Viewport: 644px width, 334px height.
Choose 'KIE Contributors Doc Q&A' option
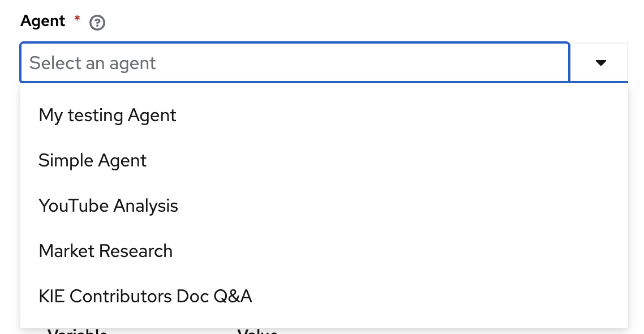145,297
